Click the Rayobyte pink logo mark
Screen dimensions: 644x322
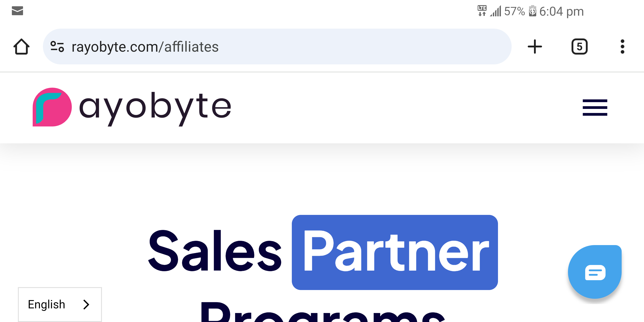[x=52, y=107]
